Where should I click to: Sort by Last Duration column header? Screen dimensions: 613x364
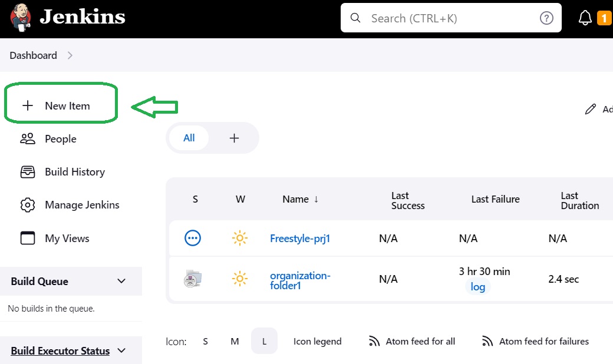[x=580, y=200]
